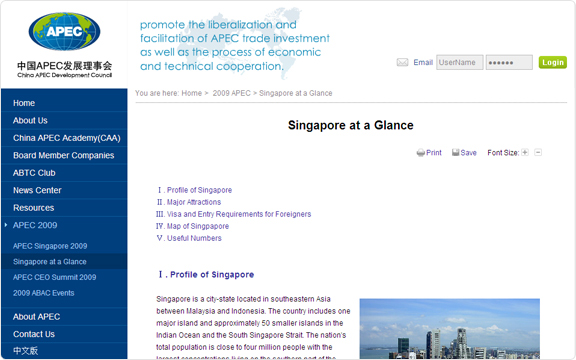Click the password input field
Image resolution: width=576 pixels, height=360 pixels.
tap(509, 62)
